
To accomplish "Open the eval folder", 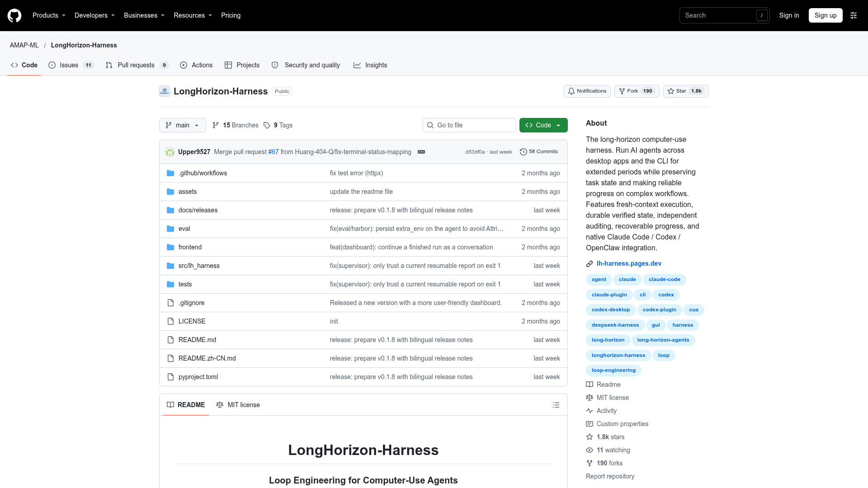I will [x=184, y=229].
